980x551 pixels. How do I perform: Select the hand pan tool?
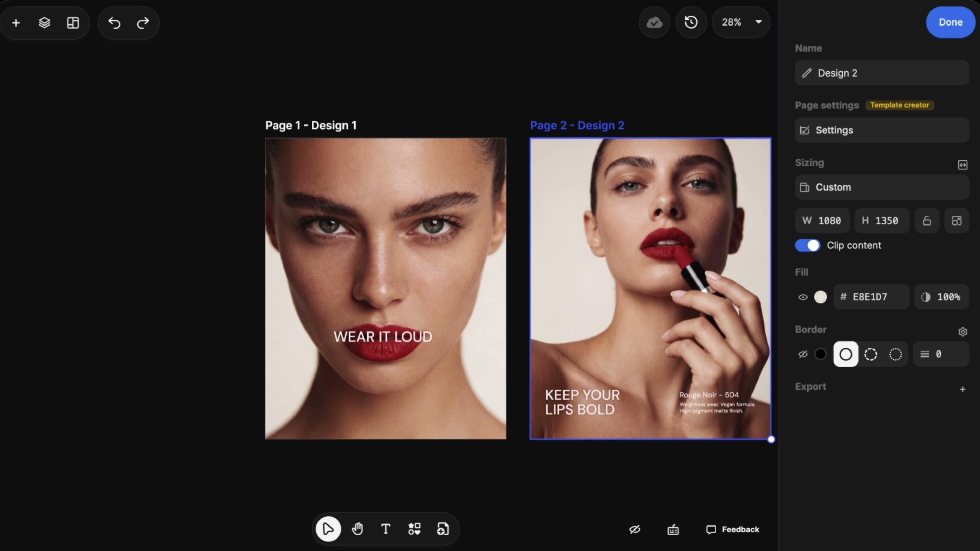pyautogui.click(x=357, y=529)
